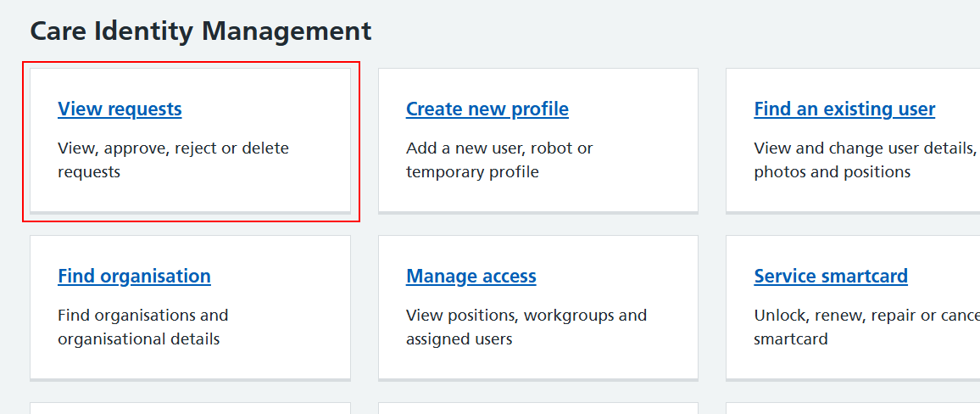Open the Find an existing user link
Screen dimensions: 980x414
click(x=844, y=109)
